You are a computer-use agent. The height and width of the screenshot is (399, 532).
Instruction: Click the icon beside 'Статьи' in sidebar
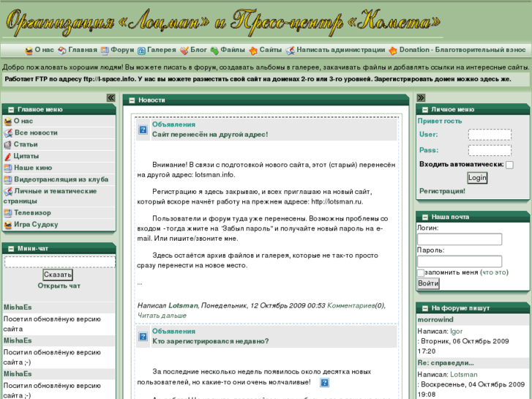(x=8, y=145)
